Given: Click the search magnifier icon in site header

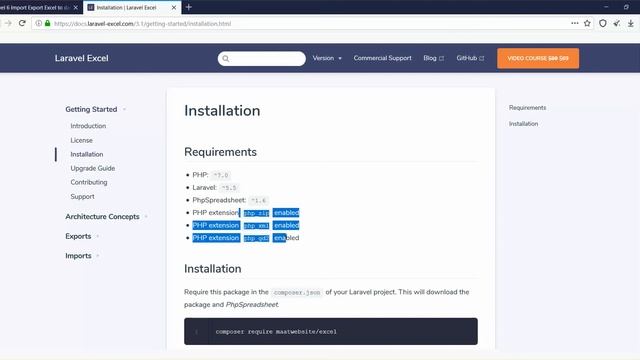Looking at the screenshot, I should pyautogui.click(x=226, y=58).
